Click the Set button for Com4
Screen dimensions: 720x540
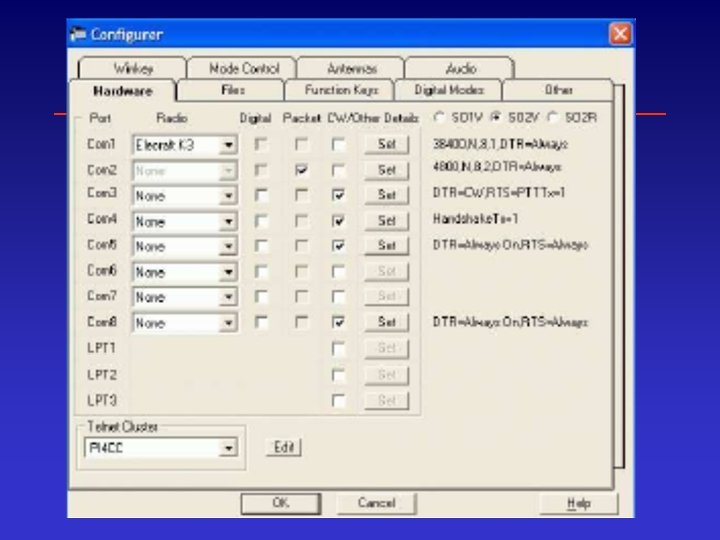point(386,221)
